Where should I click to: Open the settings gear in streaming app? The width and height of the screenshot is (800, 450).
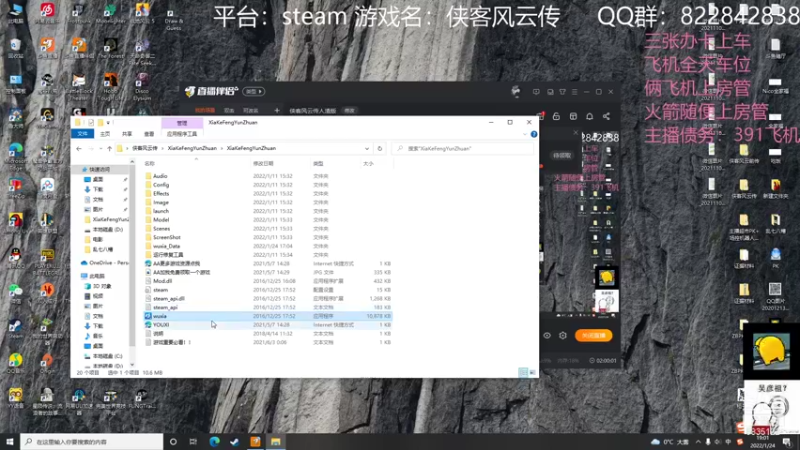563,335
